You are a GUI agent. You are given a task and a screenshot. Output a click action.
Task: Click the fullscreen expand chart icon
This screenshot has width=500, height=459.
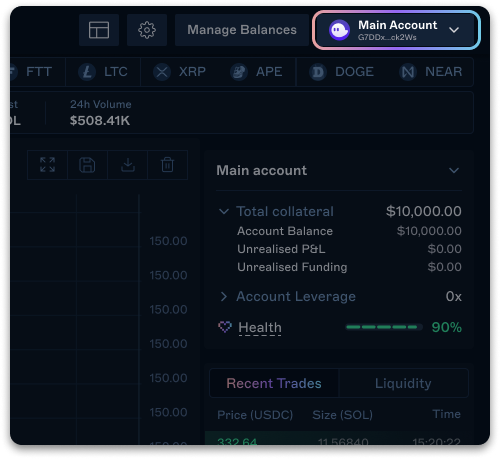pos(47,165)
